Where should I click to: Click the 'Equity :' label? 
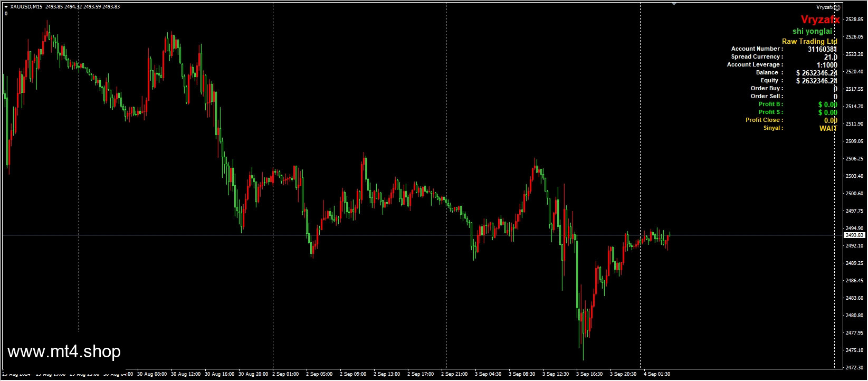pyautogui.click(x=771, y=80)
